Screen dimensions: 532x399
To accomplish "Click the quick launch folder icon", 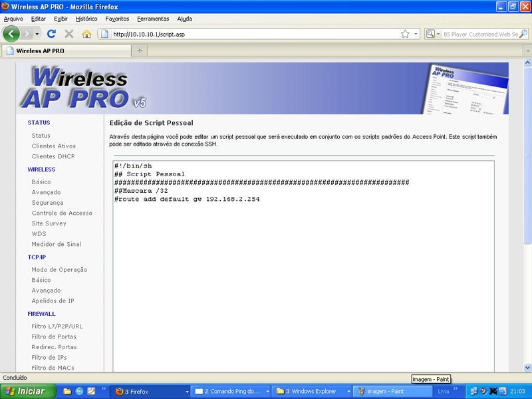I will coord(67,392).
